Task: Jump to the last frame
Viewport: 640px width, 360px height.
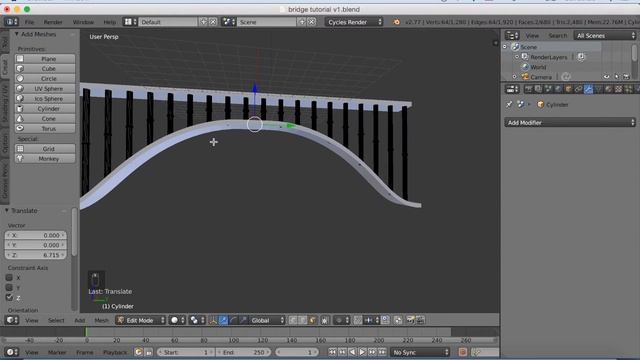Action: (x=382, y=352)
